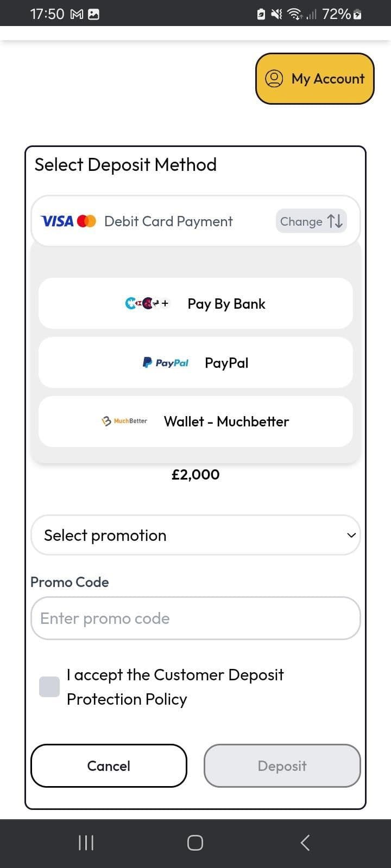
Task: Click the PayPal logo icon
Action: point(165,362)
